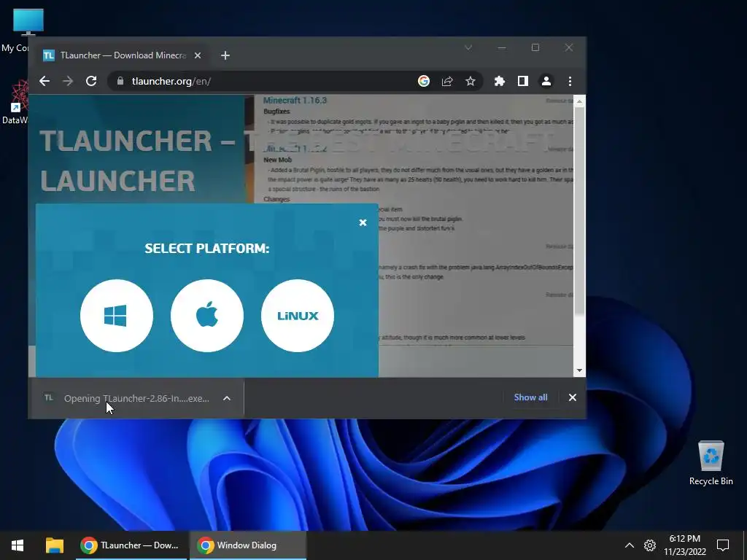Viewport: 747px width, 560px height.
Task: Select the Apple macOS platform icon
Action: [207, 316]
